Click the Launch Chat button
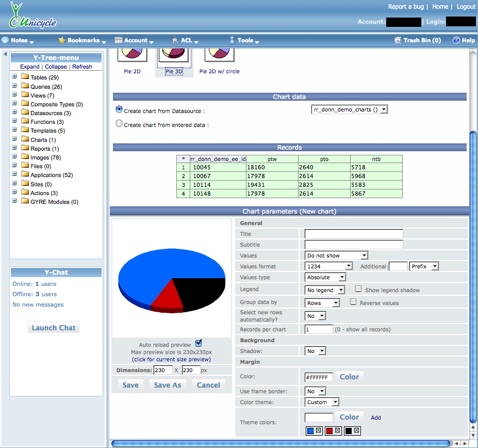Screen dimensions: 478x448 [x=54, y=328]
